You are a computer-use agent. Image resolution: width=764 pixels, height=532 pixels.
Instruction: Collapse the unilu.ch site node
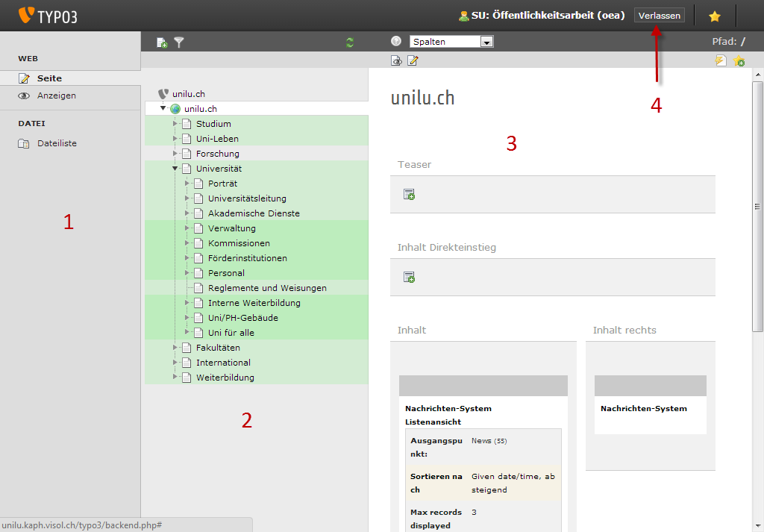coord(163,108)
